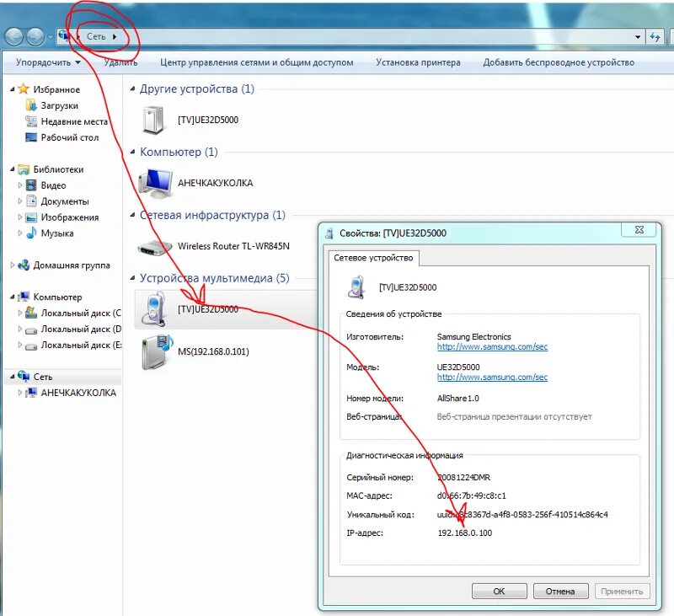Click the Домашняя группа icon
The height and width of the screenshot is (616, 674).
[24, 265]
